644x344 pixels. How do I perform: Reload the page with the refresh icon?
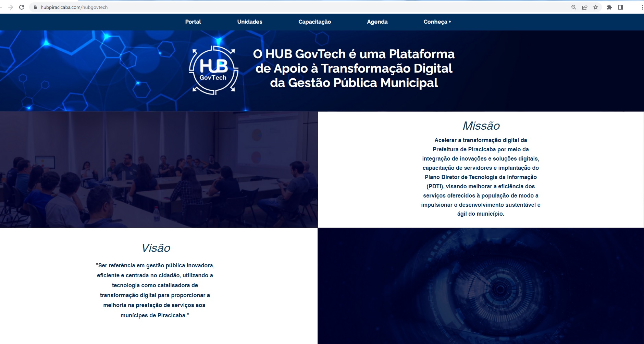(x=22, y=7)
